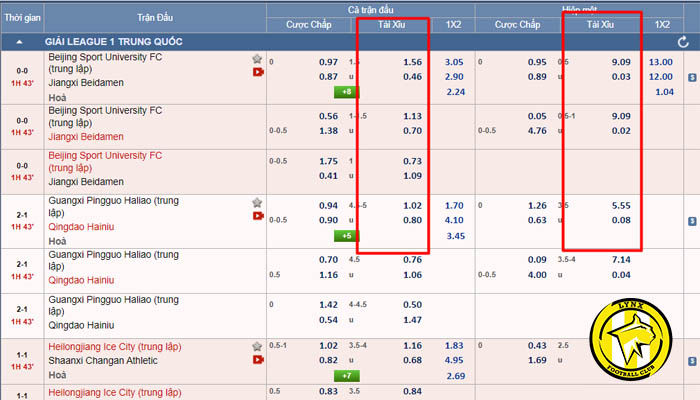Select handicap odds 1.75

[328, 161]
